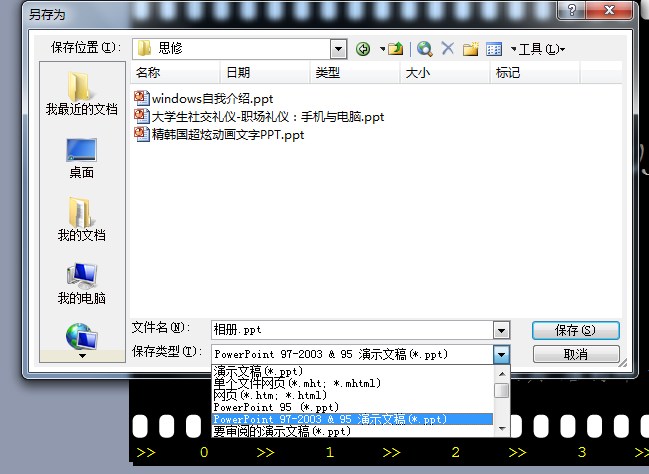Show more places using the sidebar down arrow
Viewport: 649px width, 474px height.
pyautogui.click(x=82, y=356)
